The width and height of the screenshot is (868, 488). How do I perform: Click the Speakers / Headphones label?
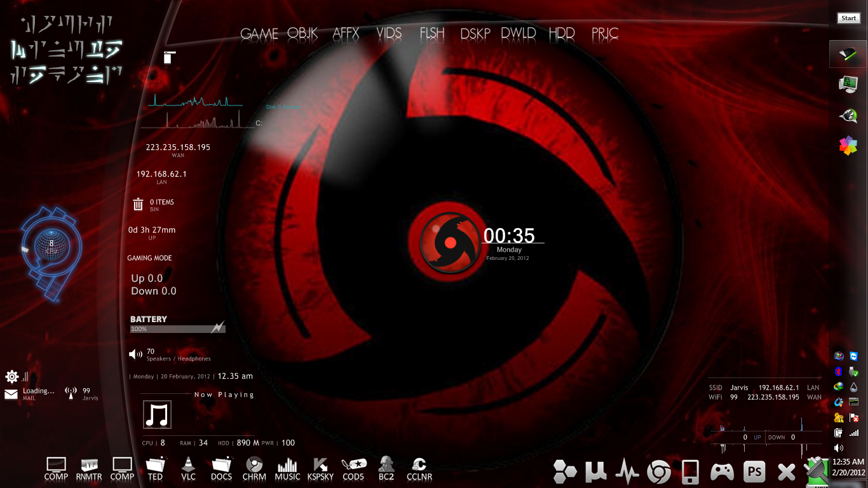[179, 359]
